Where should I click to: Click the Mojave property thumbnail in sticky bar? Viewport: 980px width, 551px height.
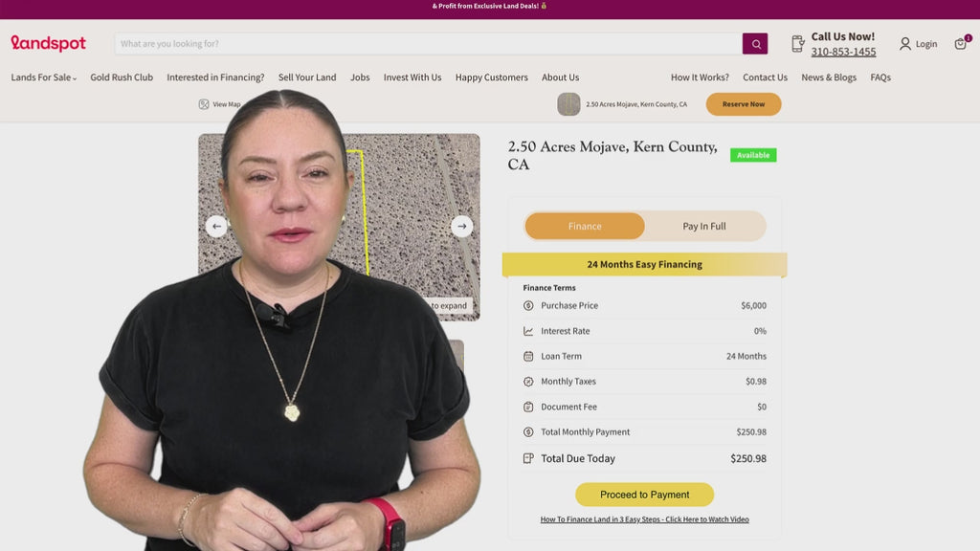pos(568,104)
